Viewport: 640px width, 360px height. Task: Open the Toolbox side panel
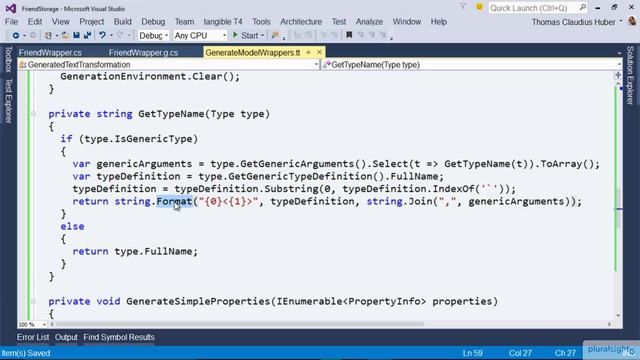pos(8,59)
